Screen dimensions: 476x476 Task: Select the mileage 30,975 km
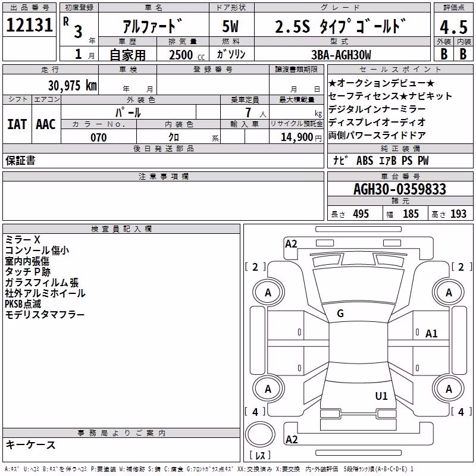(x=72, y=86)
